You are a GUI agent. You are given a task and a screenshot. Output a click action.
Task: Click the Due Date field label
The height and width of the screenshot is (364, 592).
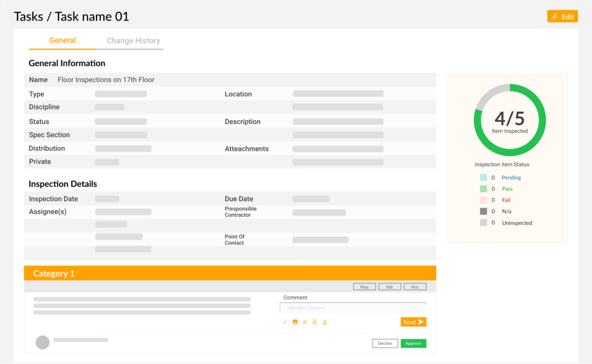tap(239, 199)
